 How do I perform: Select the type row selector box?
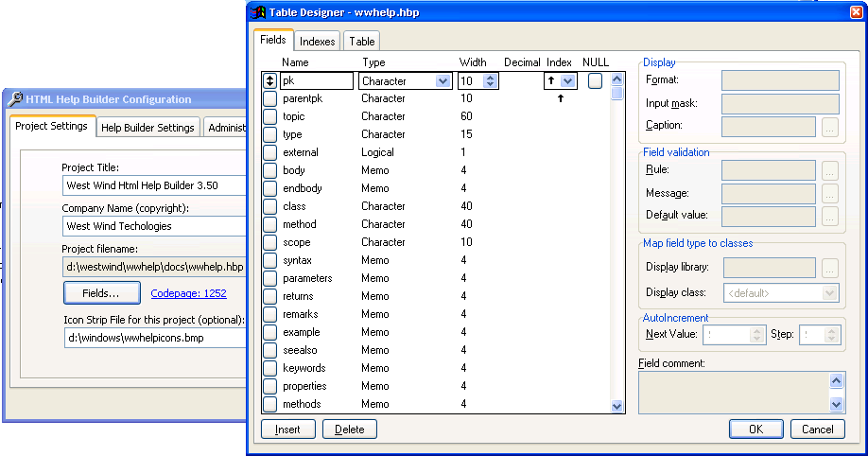269,134
